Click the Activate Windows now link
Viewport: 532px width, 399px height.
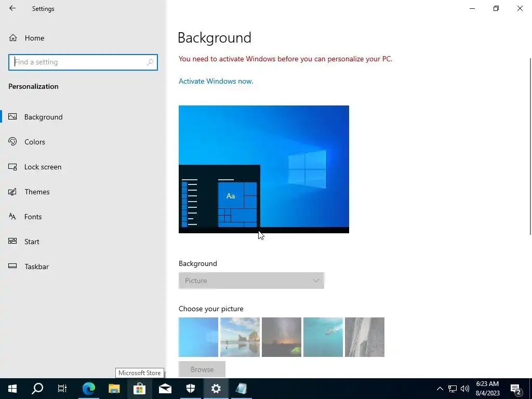point(216,81)
